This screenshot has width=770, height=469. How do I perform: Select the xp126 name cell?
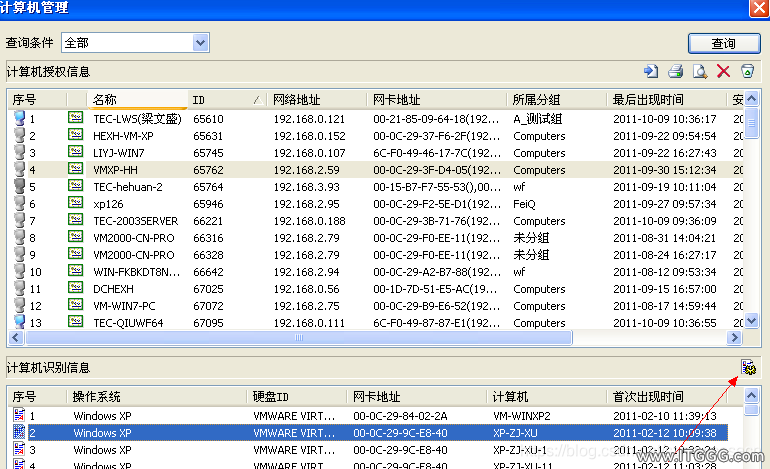pyautogui.click(x=108, y=204)
